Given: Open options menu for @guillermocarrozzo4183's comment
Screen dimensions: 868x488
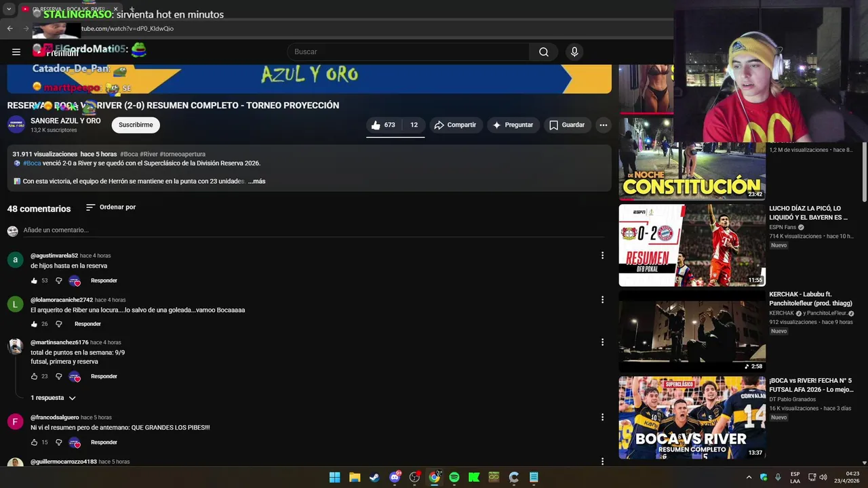Looking at the screenshot, I should coord(602,462).
